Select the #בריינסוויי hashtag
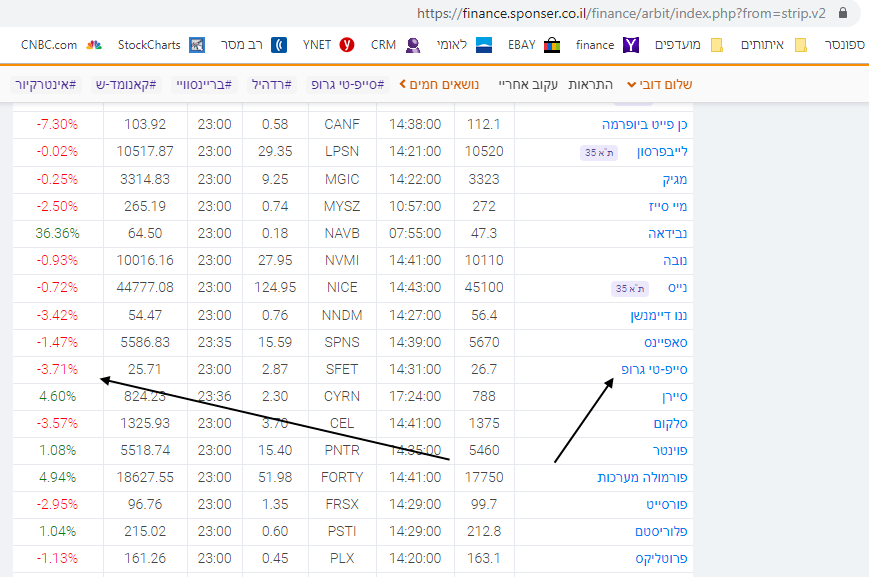Image resolution: width=869 pixels, height=577 pixels. pyautogui.click(x=204, y=84)
